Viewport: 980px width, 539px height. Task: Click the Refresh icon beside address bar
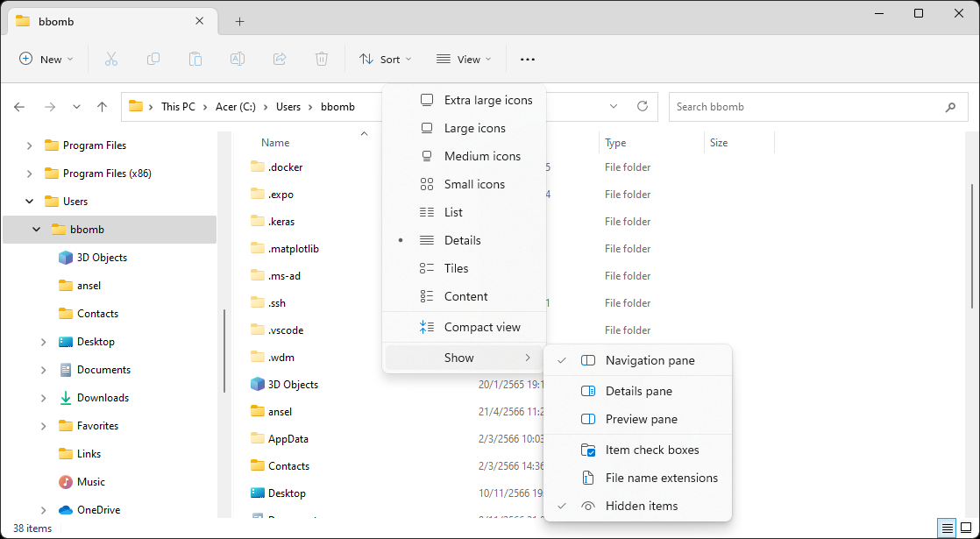tap(643, 106)
